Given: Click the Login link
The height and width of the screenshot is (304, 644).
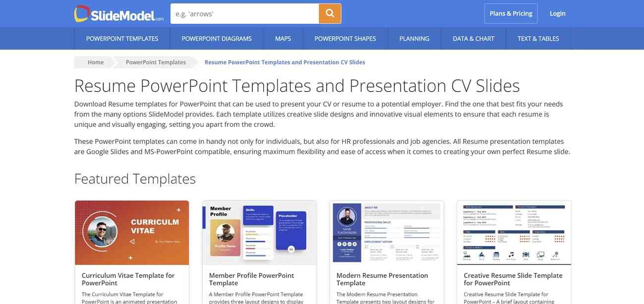Looking at the screenshot, I should [x=557, y=13].
